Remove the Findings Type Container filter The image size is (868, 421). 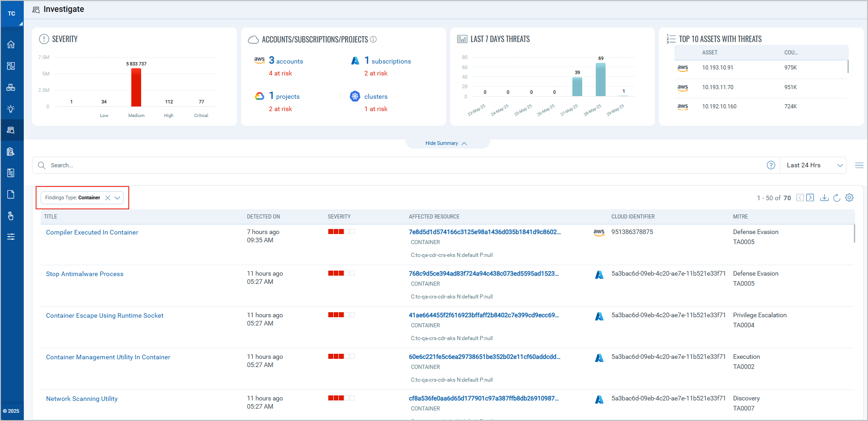coord(108,198)
